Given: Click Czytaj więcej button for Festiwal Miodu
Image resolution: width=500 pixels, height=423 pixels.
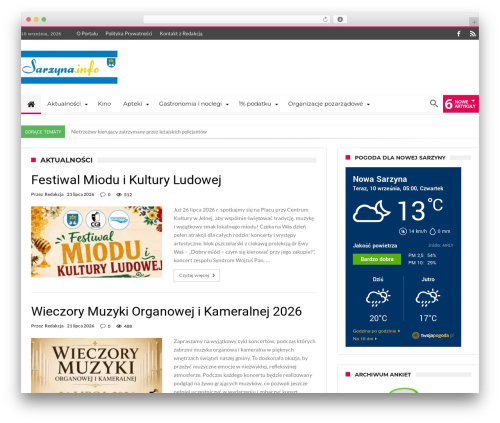Looking at the screenshot, I should pyautogui.click(x=197, y=275).
